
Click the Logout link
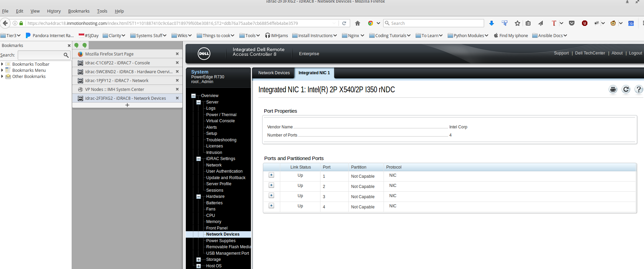(635, 53)
